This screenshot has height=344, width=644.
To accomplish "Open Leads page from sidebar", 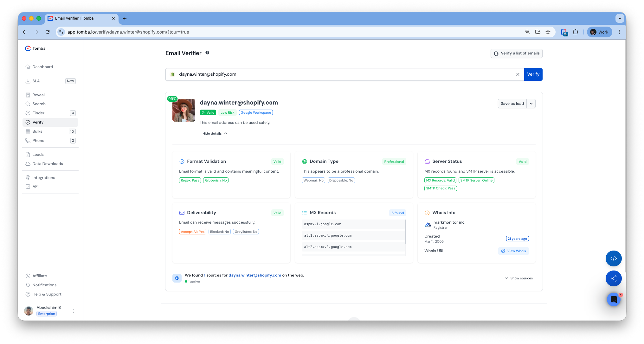I will (38, 155).
